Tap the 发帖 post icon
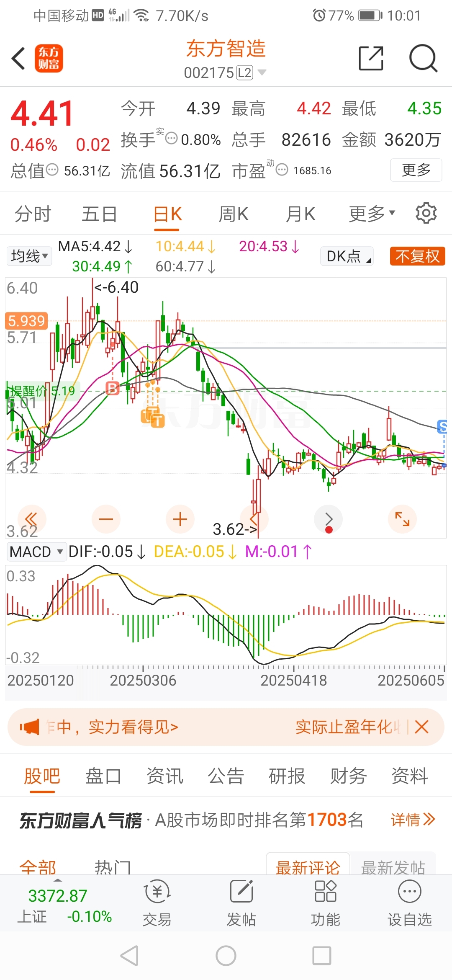This screenshot has width=452, height=980. (x=241, y=903)
